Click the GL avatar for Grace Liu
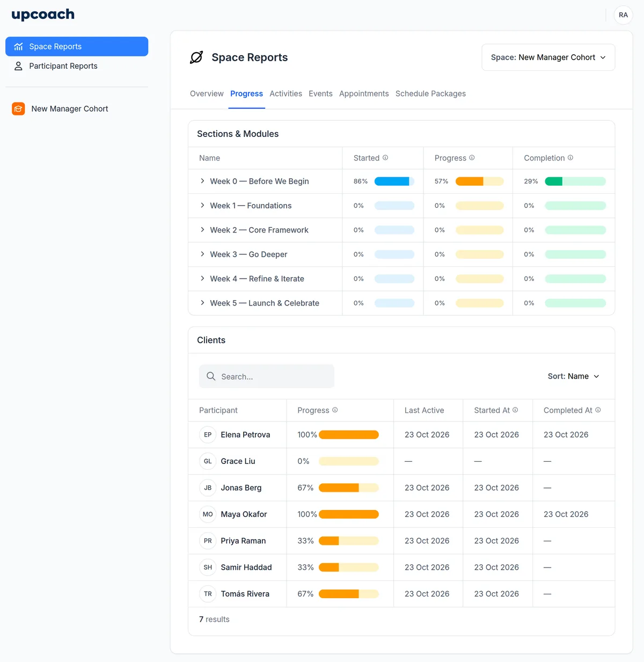The image size is (644, 662). click(208, 461)
